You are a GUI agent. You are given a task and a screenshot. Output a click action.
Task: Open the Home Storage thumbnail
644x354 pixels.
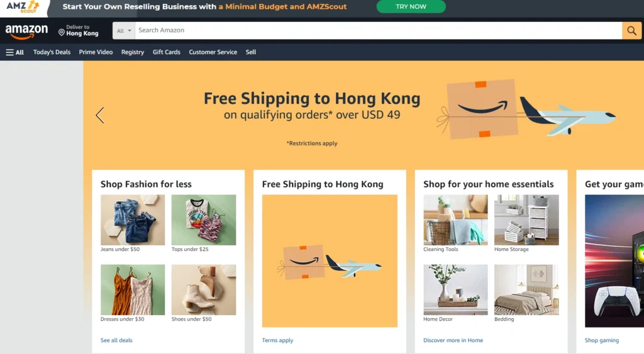(x=526, y=220)
